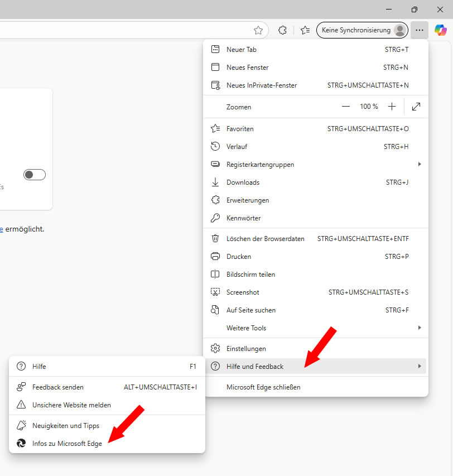Click the 100 % zoom value

369,107
